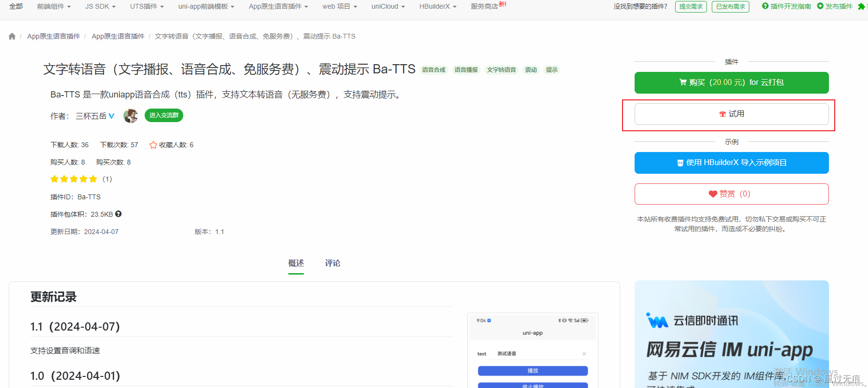Image resolution: width=868 pixels, height=388 pixels.
Task: Expand uni-app前端模板 menu
Action: 206,6
